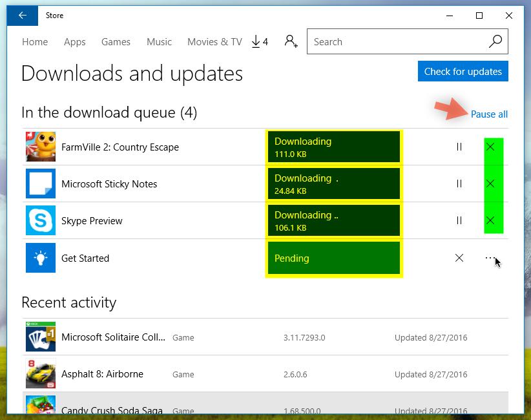Open the downloads indicator showing 4
The width and height of the screenshot is (531, 420).
click(259, 42)
